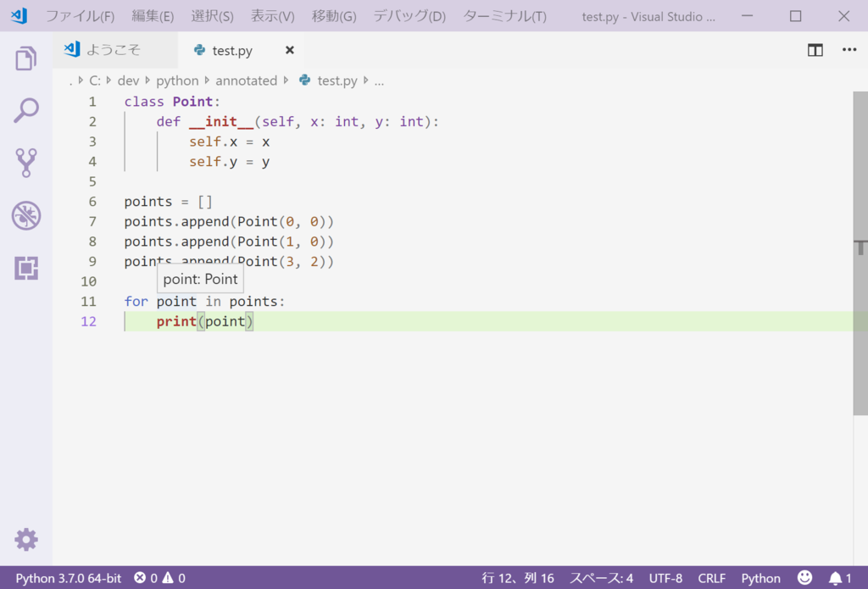The image size is (868, 589).
Task: Click the VS Code logo icon
Action: click(19, 16)
